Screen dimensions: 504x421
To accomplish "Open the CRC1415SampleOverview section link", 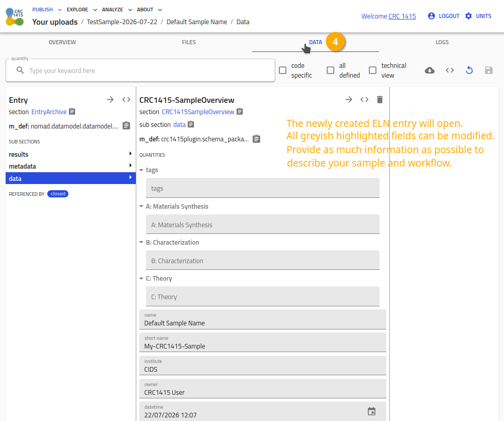I will click(x=197, y=112).
